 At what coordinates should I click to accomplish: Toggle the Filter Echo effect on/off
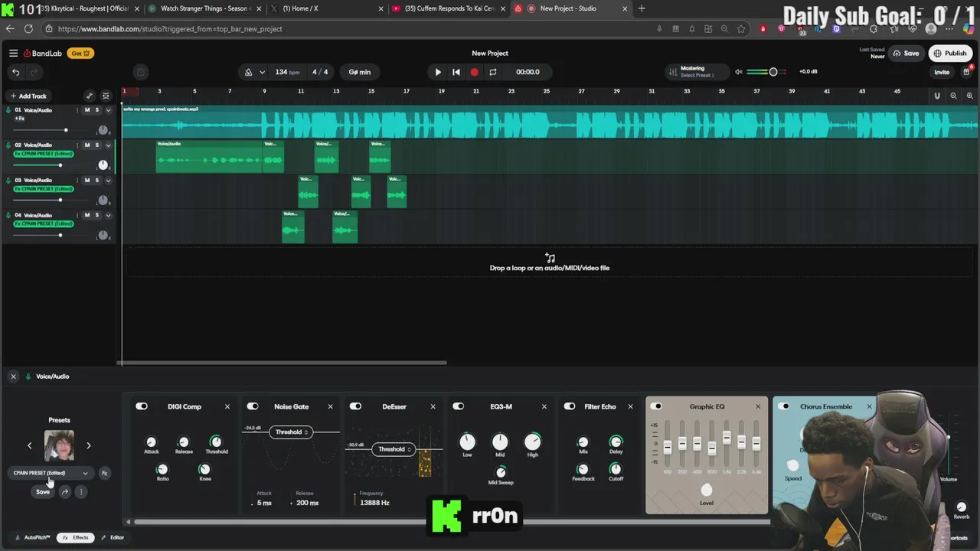click(x=570, y=406)
